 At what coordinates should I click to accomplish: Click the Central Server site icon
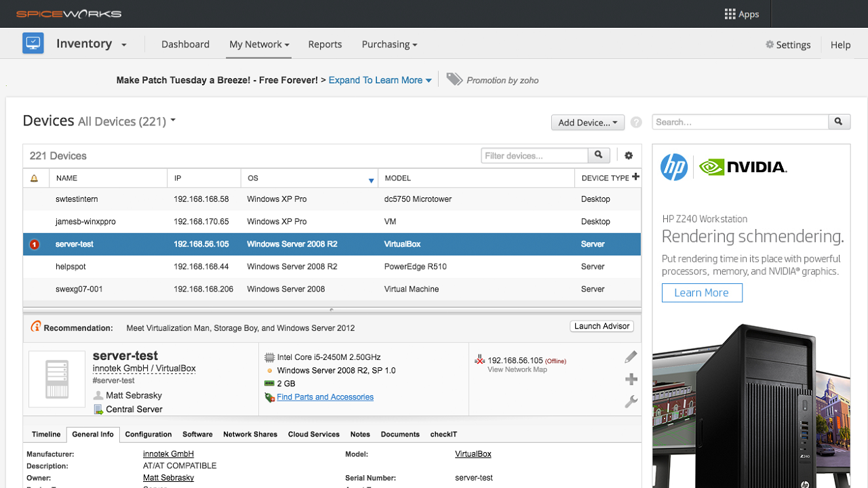coord(98,409)
